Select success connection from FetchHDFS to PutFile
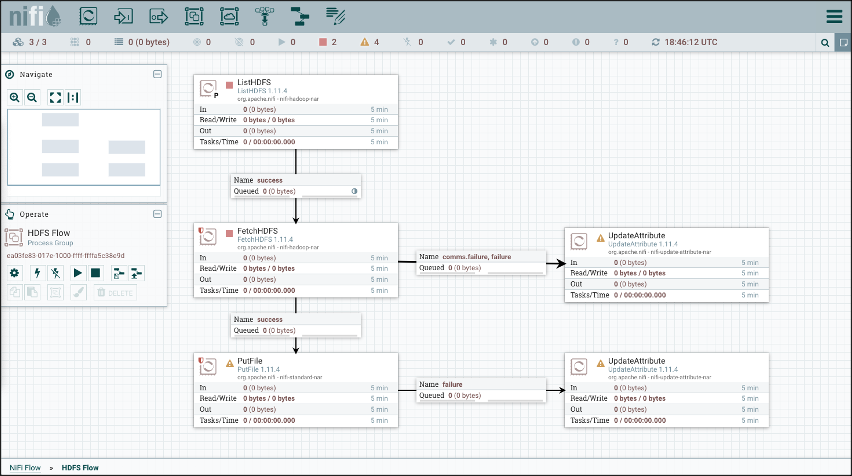Viewport: 852px width, 476px height. point(296,325)
